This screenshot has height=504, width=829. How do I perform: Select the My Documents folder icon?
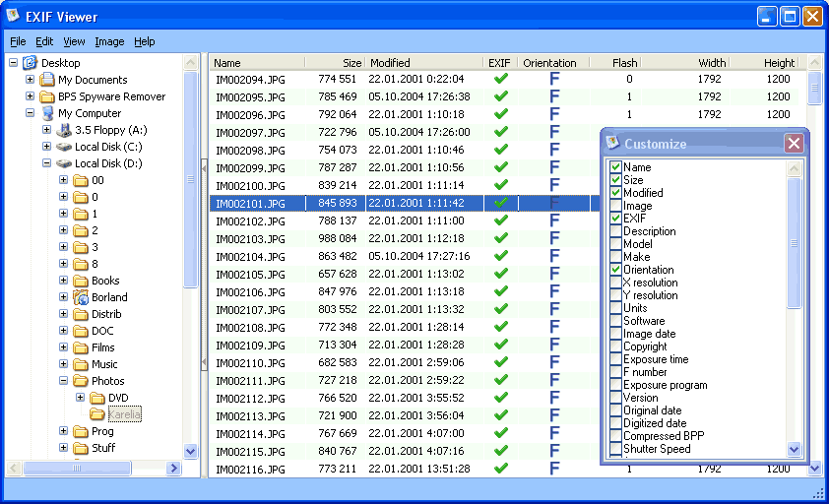coord(47,80)
